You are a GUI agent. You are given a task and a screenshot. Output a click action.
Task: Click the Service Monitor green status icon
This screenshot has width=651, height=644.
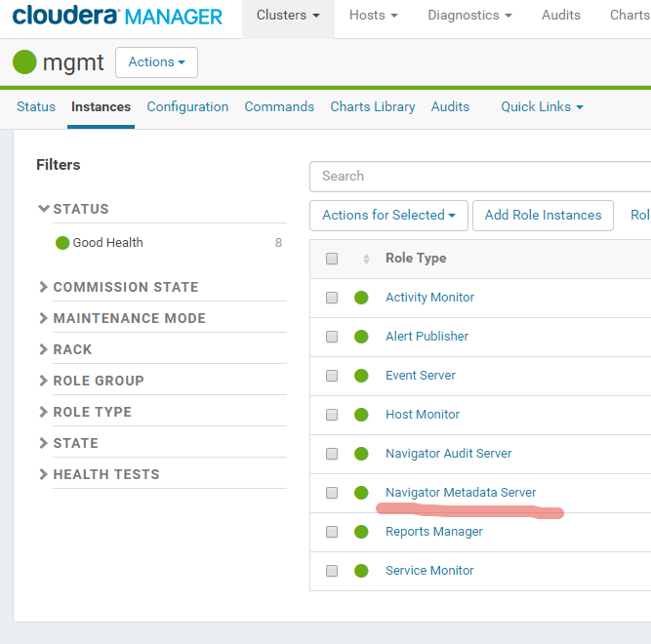[361, 571]
